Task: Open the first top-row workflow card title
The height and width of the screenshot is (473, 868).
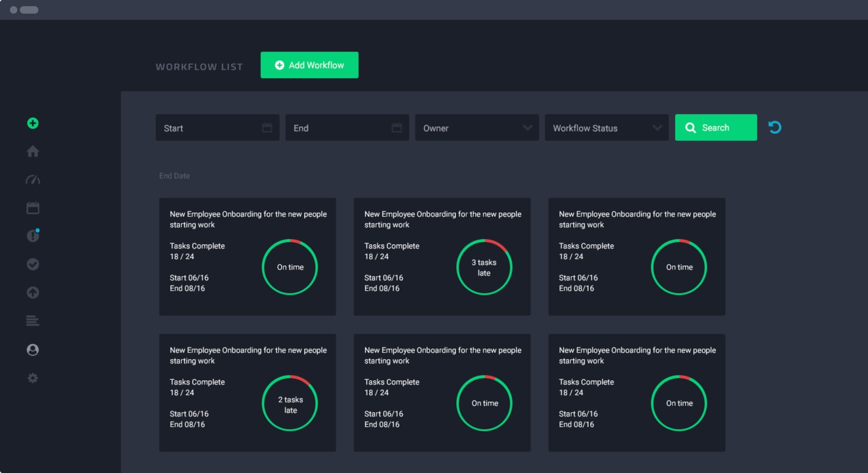Action: 248,219
